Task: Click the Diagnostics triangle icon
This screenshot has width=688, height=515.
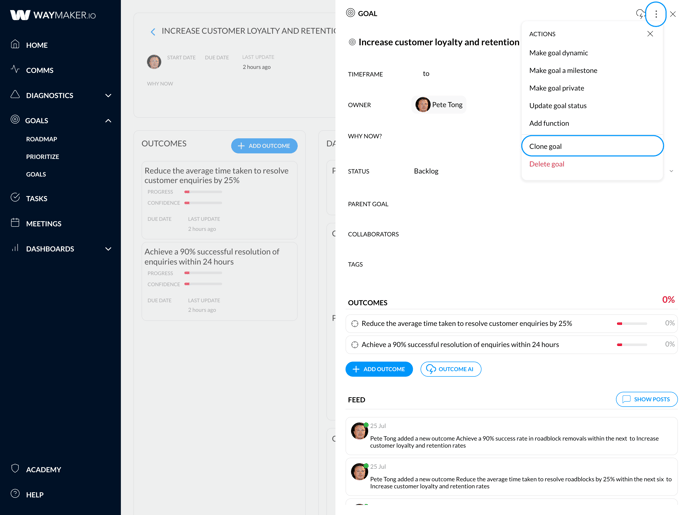Action: pos(15,94)
